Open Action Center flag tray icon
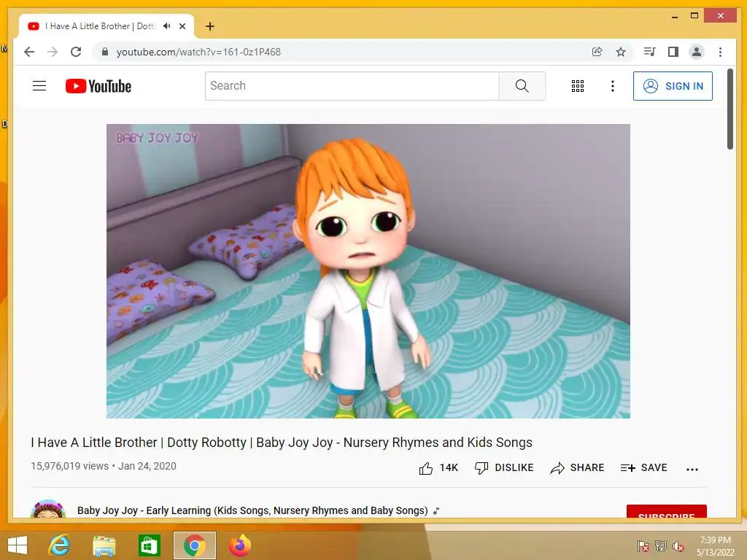The image size is (747, 560). [643, 546]
